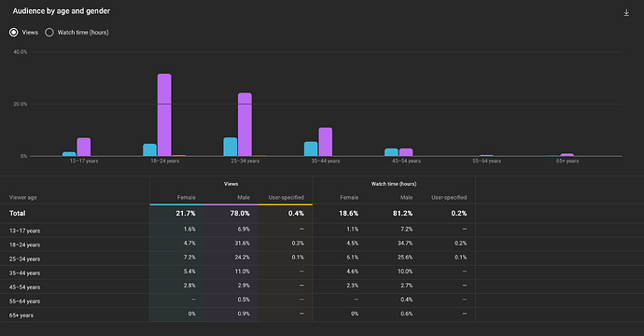Click the 'User-specified' header under Watch time
Viewport: 644px width, 336px height.
[449, 198]
